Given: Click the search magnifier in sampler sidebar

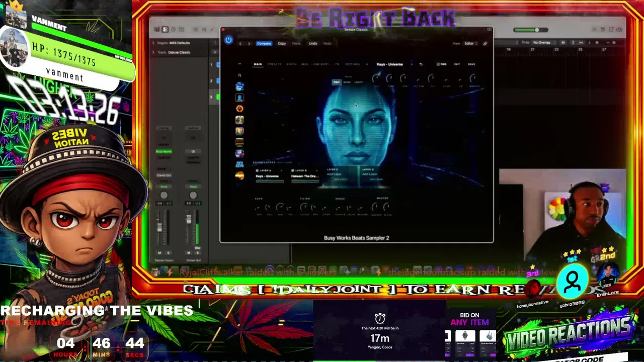Looking at the screenshot, I should coord(239,75).
